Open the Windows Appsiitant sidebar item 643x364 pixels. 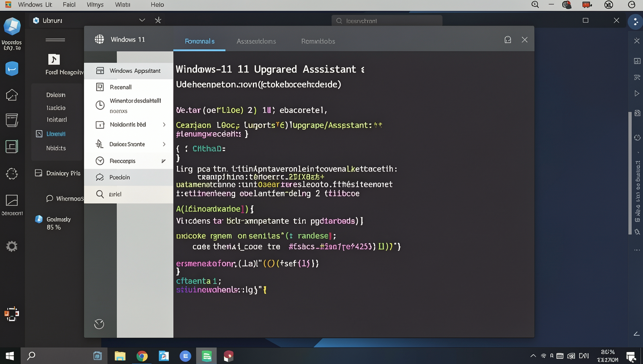coord(129,71)
